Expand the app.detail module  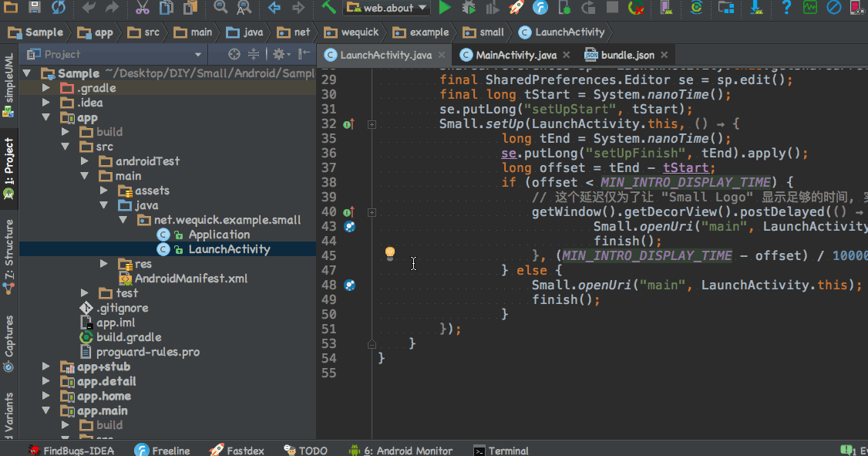click(46, 381)
